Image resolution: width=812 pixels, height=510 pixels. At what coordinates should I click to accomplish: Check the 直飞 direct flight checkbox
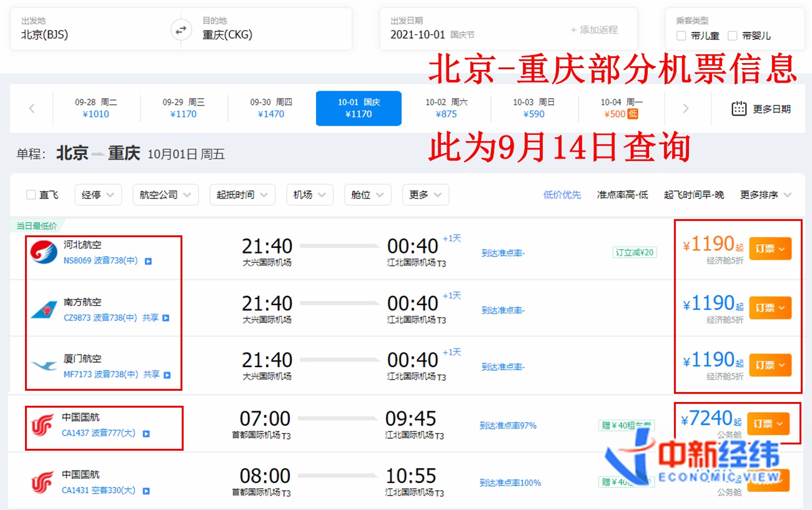(x=31, y=195)
